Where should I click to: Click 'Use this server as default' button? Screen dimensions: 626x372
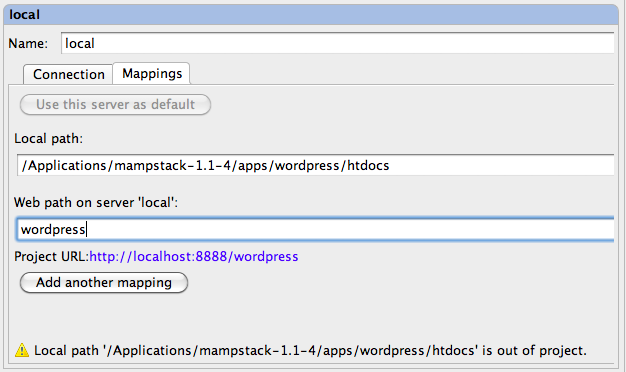click(115, 105)
